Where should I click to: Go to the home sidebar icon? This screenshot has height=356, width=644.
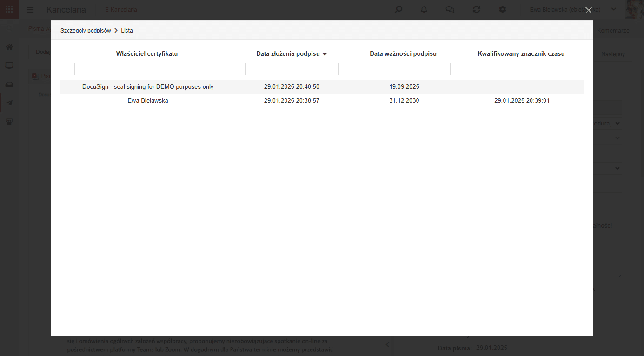pos(9,47)
